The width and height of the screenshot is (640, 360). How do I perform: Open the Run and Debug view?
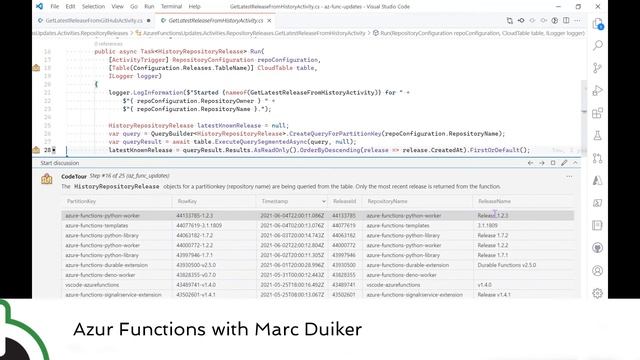[598, 91]
